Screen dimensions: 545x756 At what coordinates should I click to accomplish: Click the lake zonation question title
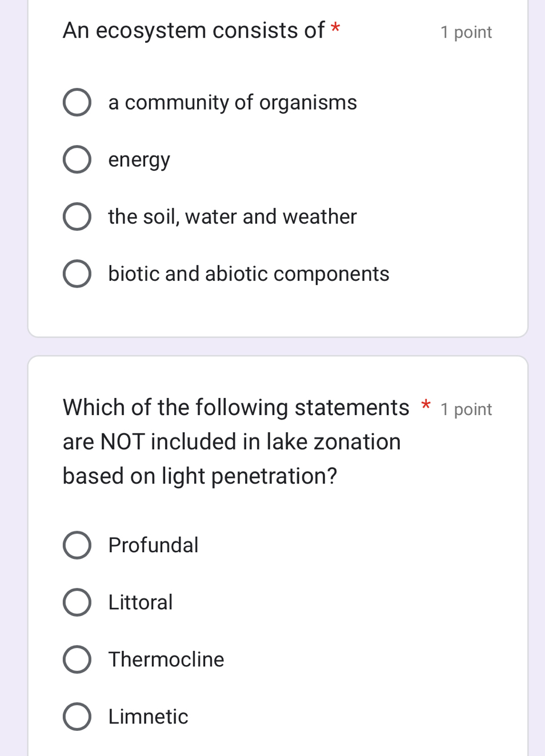pos(231,441)
